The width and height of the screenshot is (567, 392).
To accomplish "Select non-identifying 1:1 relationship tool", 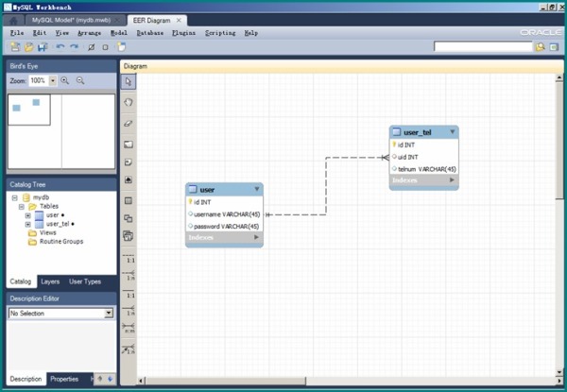I will pyautogui.click(x=129, y=258).
